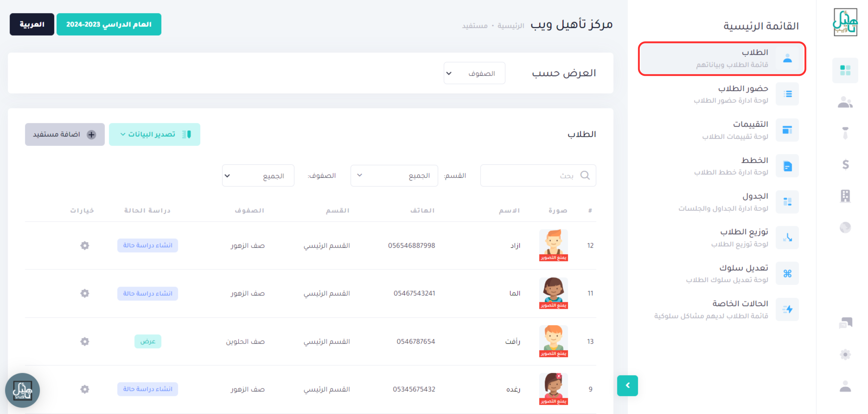Click the بحث search input field

click(538, 175)
